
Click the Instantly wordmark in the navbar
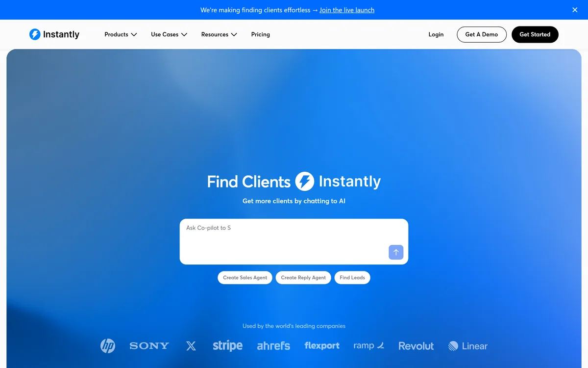pos(61,34)
